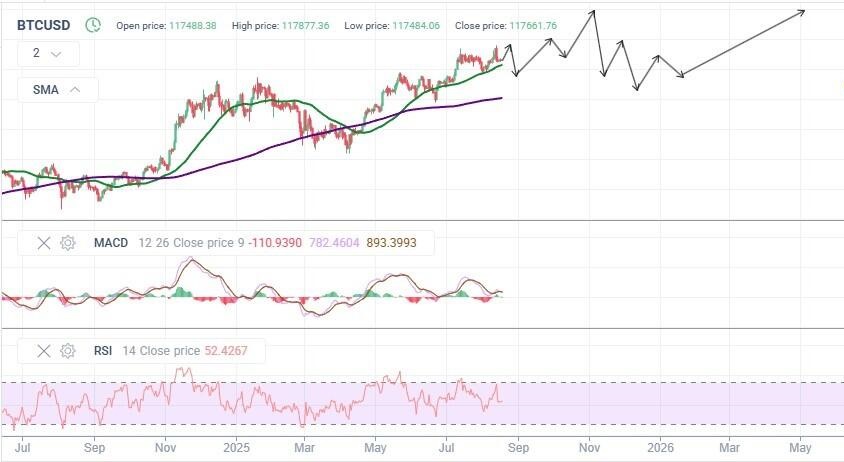
Task: Open RSI settings gear icon
Action: coord(67,351)
